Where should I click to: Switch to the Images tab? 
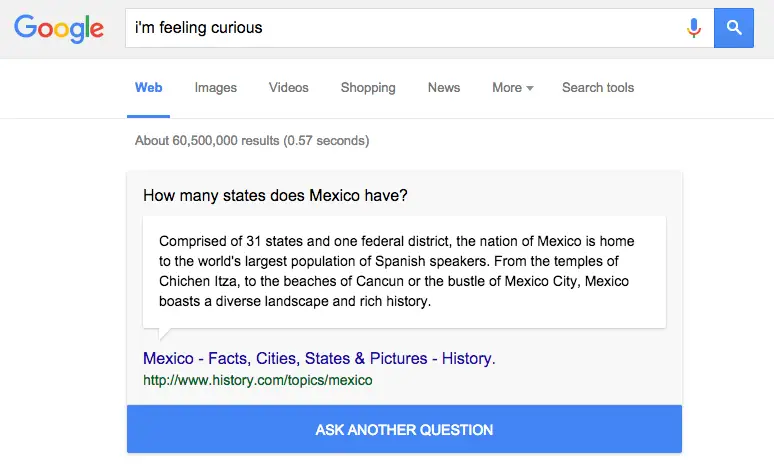pyautogui.click(x=216, y=88)
